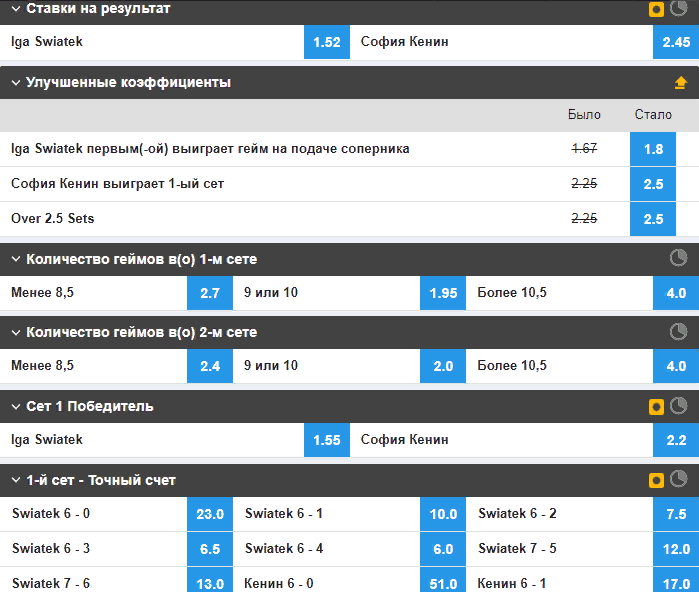
Task: Click yellow icon in Ставки на результат header
Action: 656,9
